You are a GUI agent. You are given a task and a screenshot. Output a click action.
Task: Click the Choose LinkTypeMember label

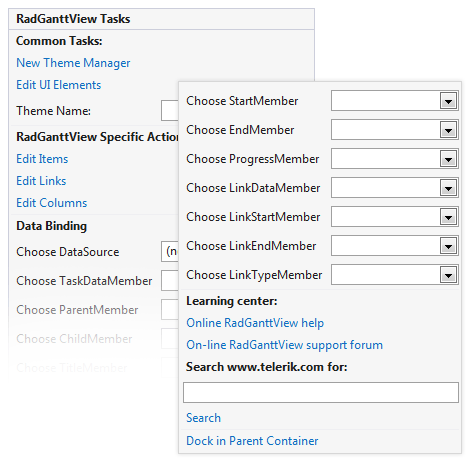tap(254, 275)
